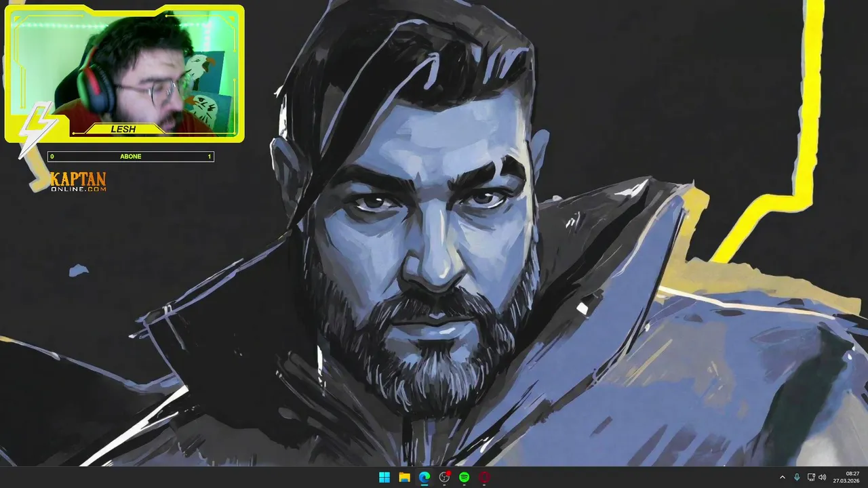Switch to Microsoft Edge in the taskbar
Screen dimensions: 868x488
(x=425, y=477)
